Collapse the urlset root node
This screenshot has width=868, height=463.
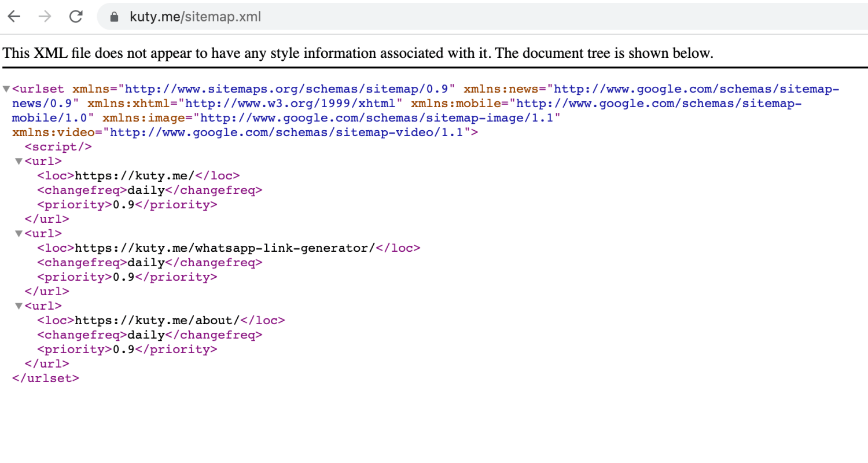[6, 89]
